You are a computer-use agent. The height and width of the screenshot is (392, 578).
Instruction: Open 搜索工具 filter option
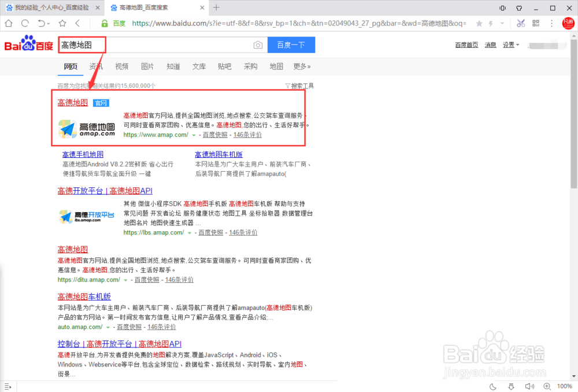pyautogui.click(x=299, y=86)
